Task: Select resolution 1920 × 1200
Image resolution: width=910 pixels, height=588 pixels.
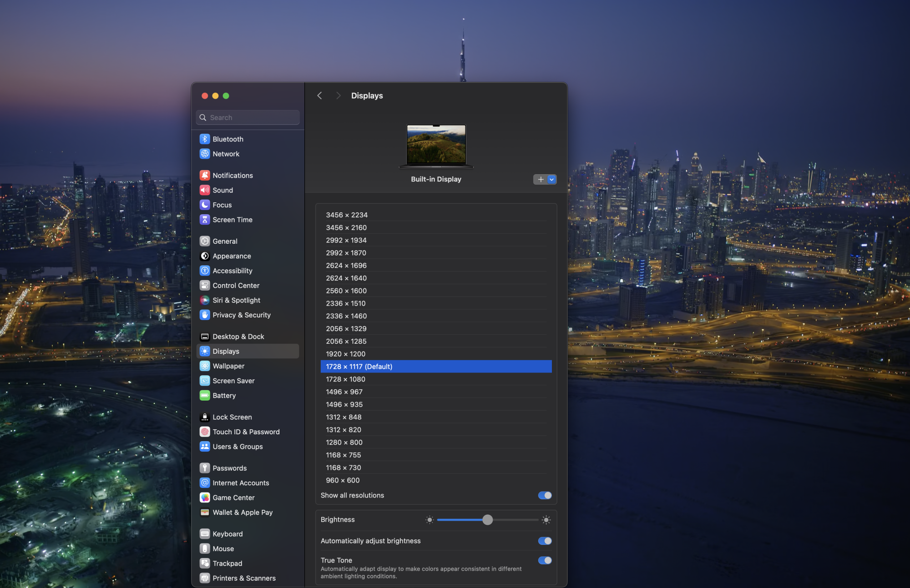Action: click(436, 354)
